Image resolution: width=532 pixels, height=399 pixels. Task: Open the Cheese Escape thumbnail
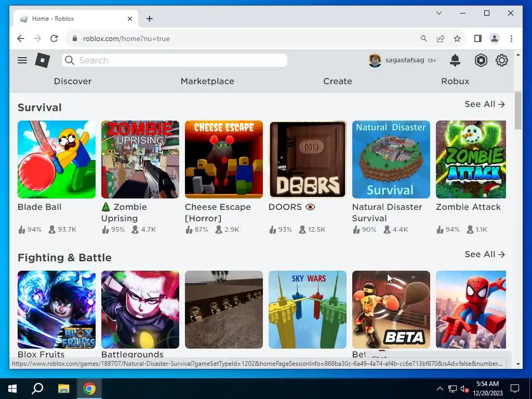pos(224,159)
